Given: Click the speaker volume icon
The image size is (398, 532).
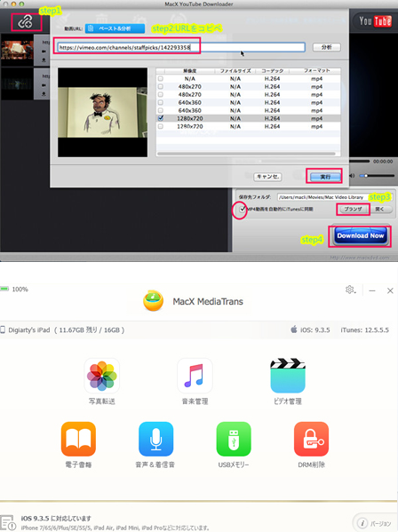Looking at the screenshot, I should click(353, 176).
